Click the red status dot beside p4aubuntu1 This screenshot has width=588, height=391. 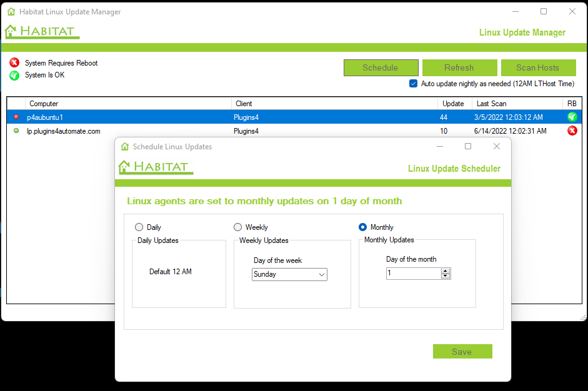[16, 117]
